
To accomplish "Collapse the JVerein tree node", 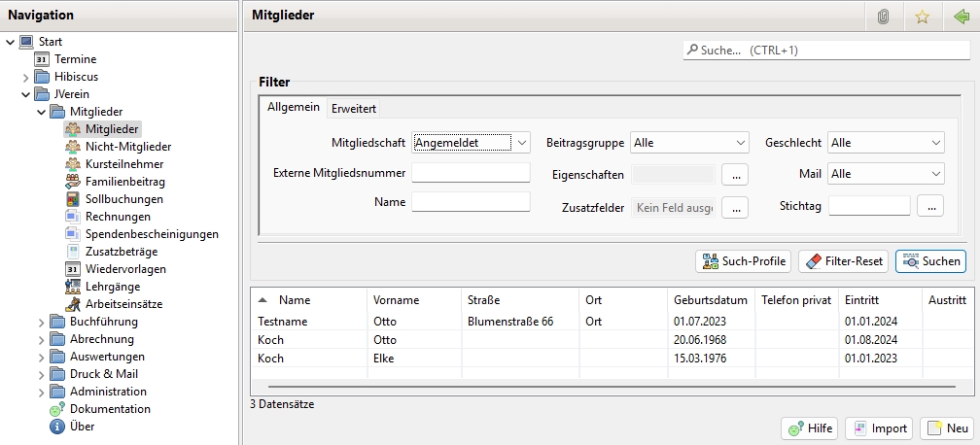I will point(26,94).
